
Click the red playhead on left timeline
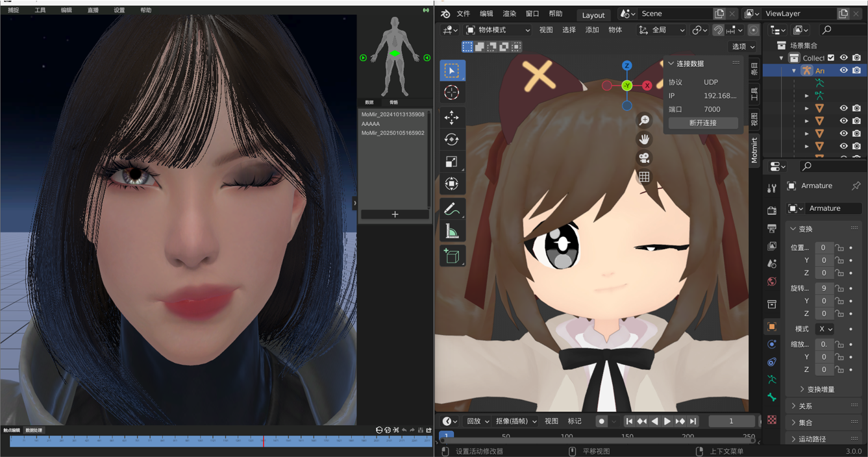(x=264, y=441)
